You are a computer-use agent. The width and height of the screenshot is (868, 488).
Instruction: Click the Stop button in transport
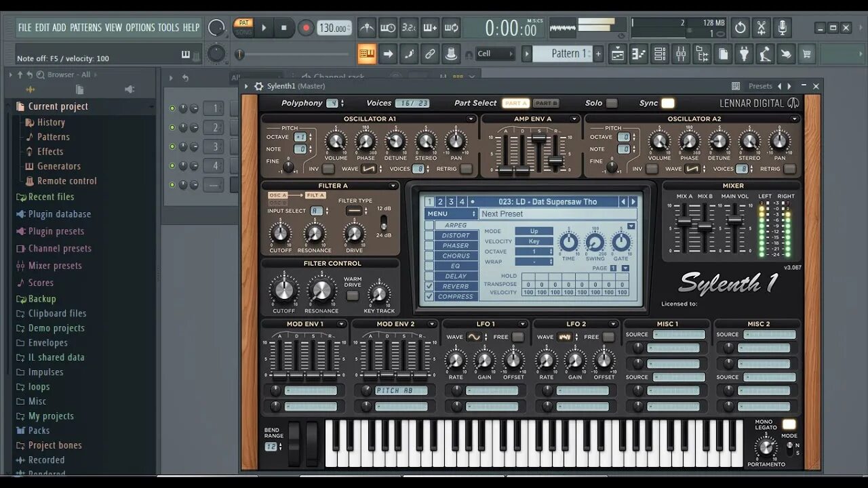click(x=284, y=28)
